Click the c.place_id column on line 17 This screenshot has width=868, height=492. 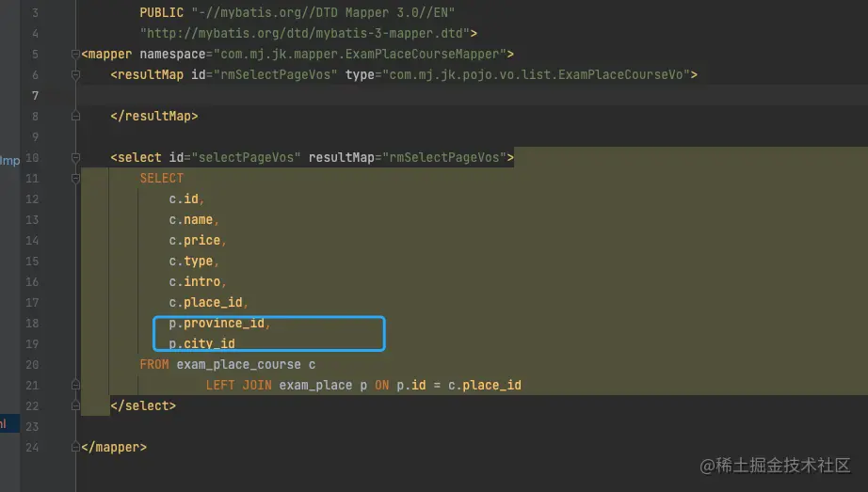(x=205, y=303)
